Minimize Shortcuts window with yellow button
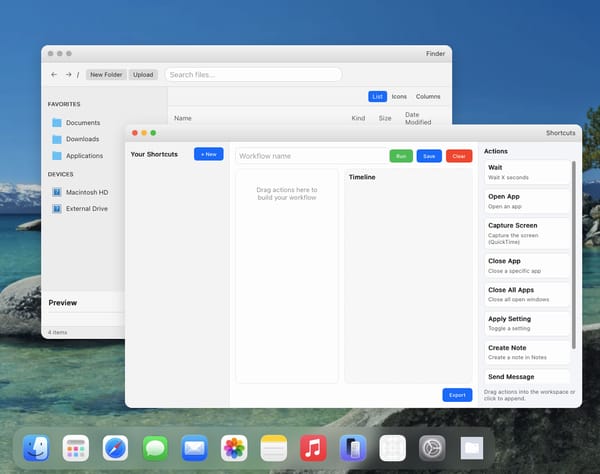 click(x=144, y=133)
